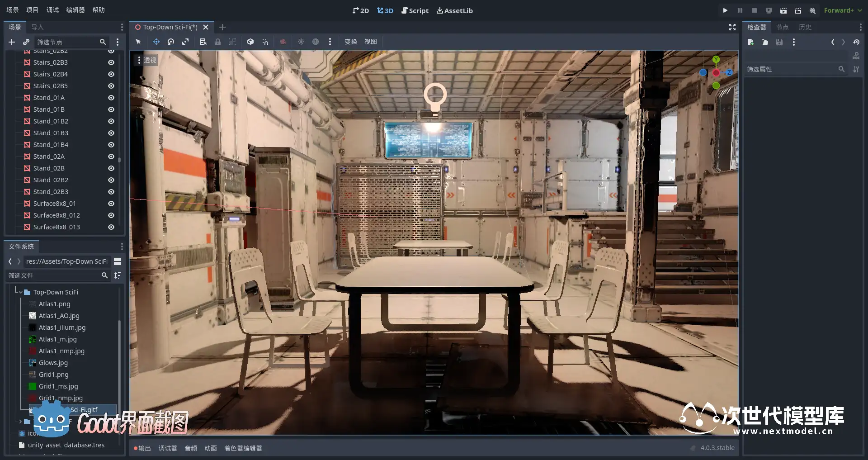Toggle visibility of Surface8x8_01 node
Image resolution: width=868 pixels, height=460 pixels.
pos(111,204)
